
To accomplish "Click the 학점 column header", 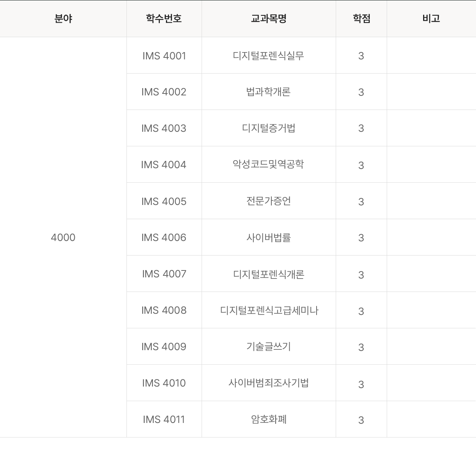I will point(361,19).
